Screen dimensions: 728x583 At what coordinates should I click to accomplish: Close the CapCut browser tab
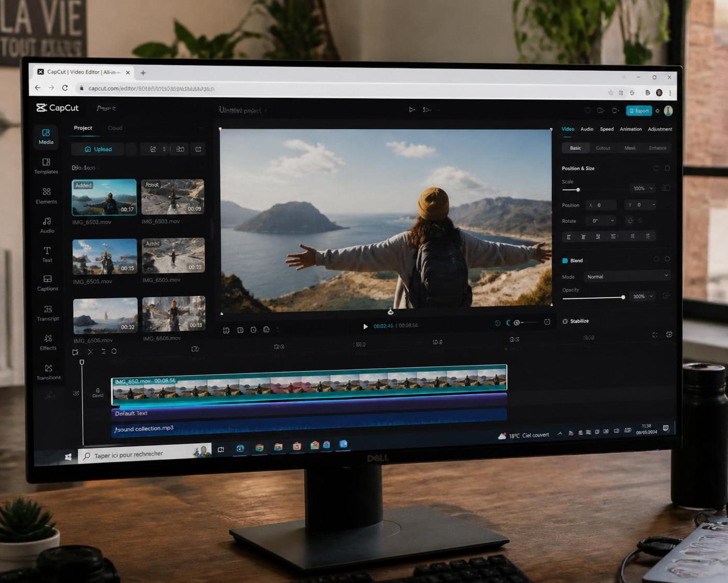[128, 73]
